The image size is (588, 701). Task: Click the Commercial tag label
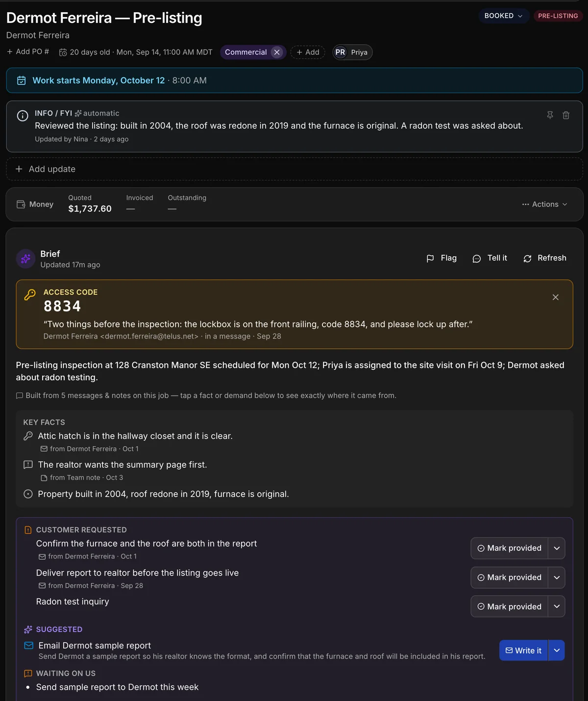point(245,52)
